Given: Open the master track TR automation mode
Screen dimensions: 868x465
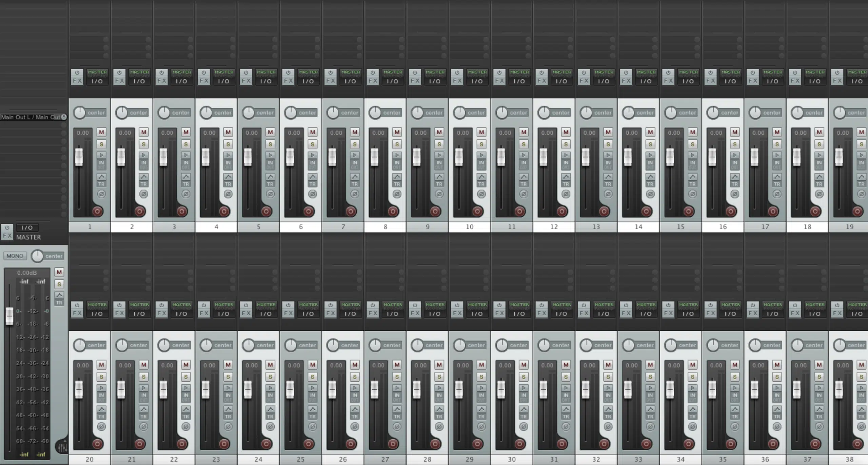Looking at the screenshot, I should coord(59,303).
